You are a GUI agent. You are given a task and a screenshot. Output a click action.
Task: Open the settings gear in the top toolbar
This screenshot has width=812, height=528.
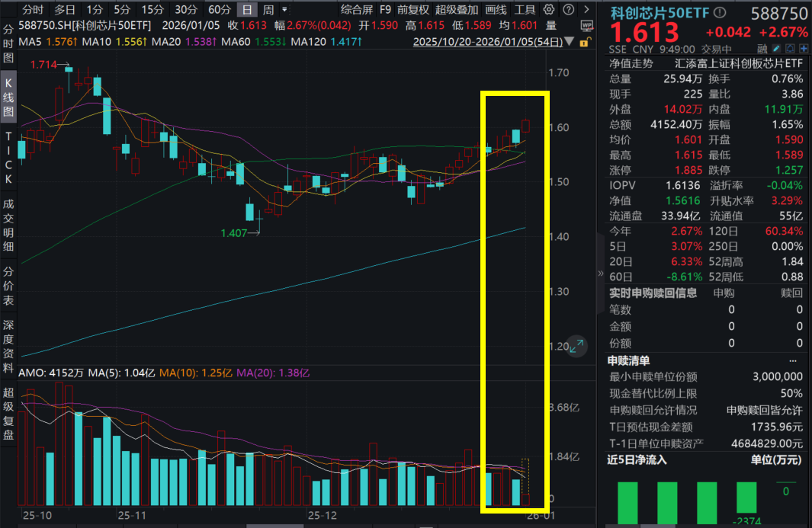(x=548, y=9)
